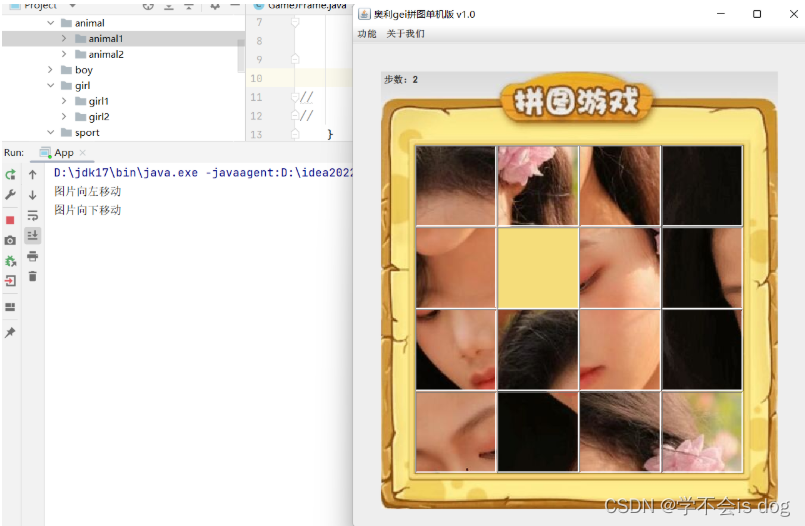805x526 pixels.
Task: Toggle scroll to end in console
Action: coord(32,236)
